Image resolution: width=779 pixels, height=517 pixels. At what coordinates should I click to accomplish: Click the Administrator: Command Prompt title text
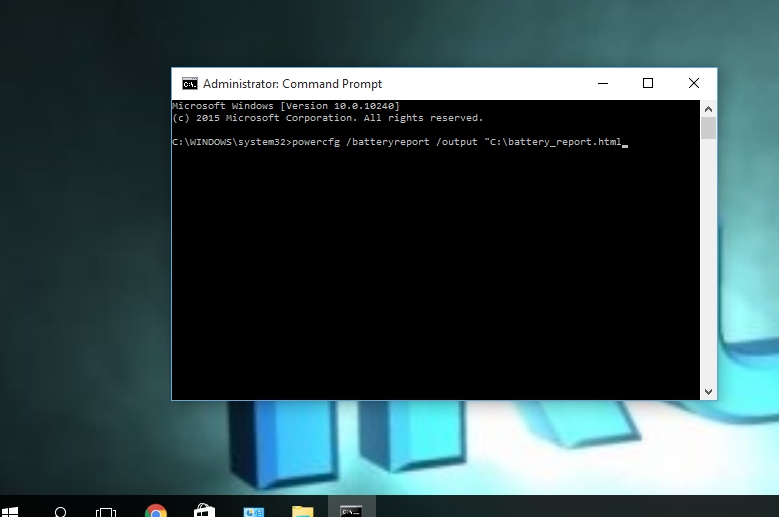[292, 84]
